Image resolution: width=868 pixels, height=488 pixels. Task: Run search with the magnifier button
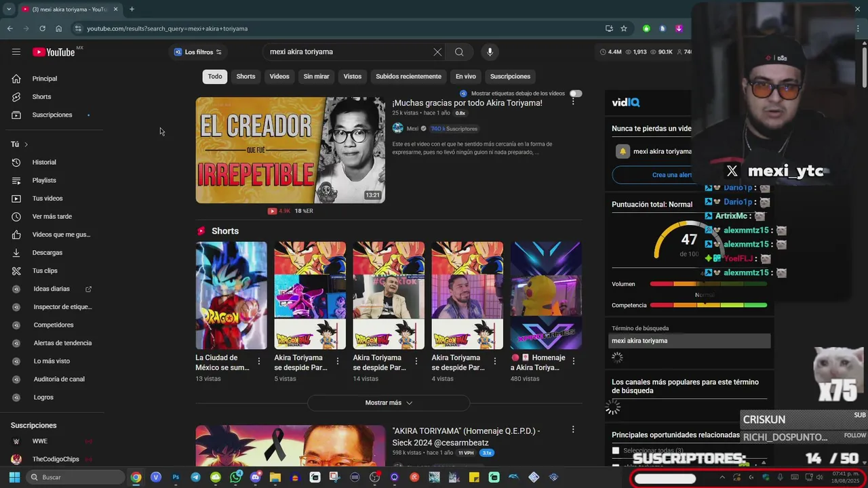[x=459, y=52]
